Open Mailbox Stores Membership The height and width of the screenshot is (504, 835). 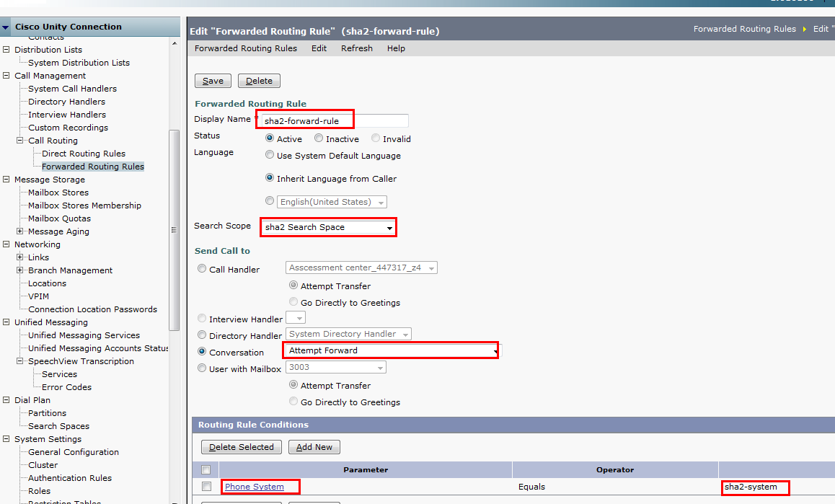[84, 205]
